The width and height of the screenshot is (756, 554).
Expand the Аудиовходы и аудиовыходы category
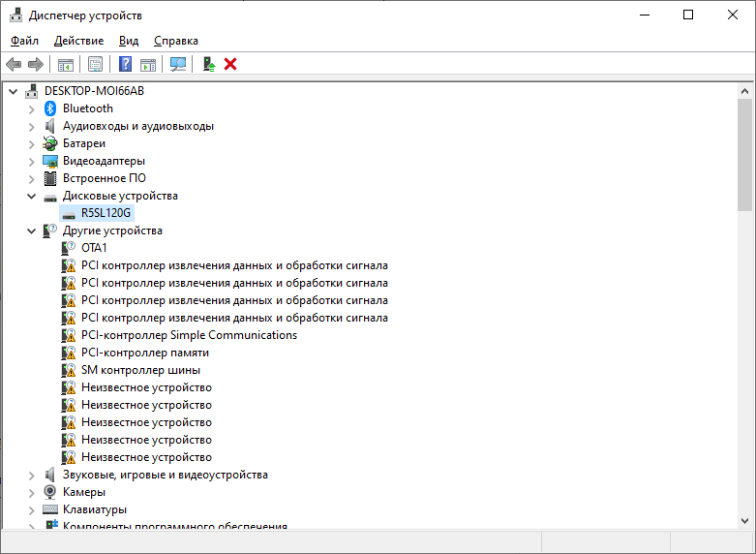pos(32,127)
